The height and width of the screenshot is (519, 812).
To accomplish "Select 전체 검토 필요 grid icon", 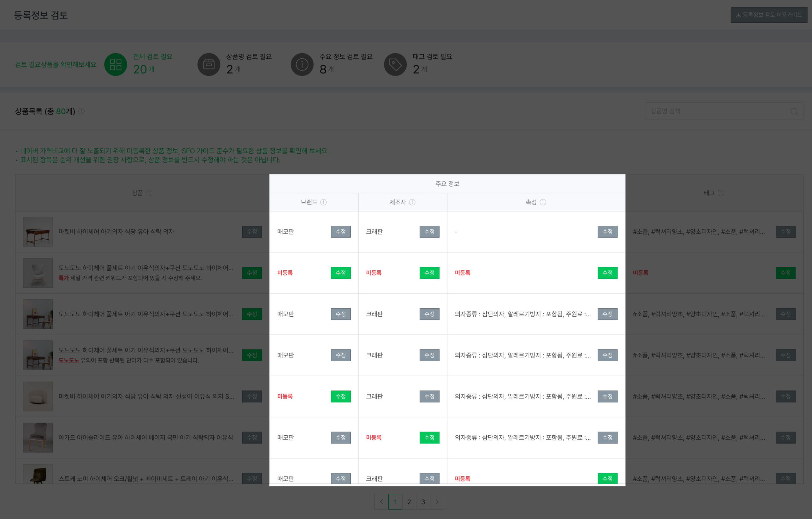I will tap(116, 64).
